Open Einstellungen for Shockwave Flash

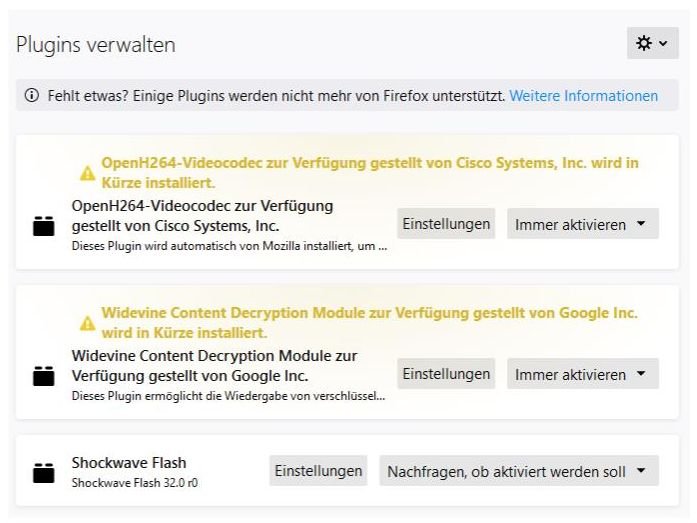(318, 471)
